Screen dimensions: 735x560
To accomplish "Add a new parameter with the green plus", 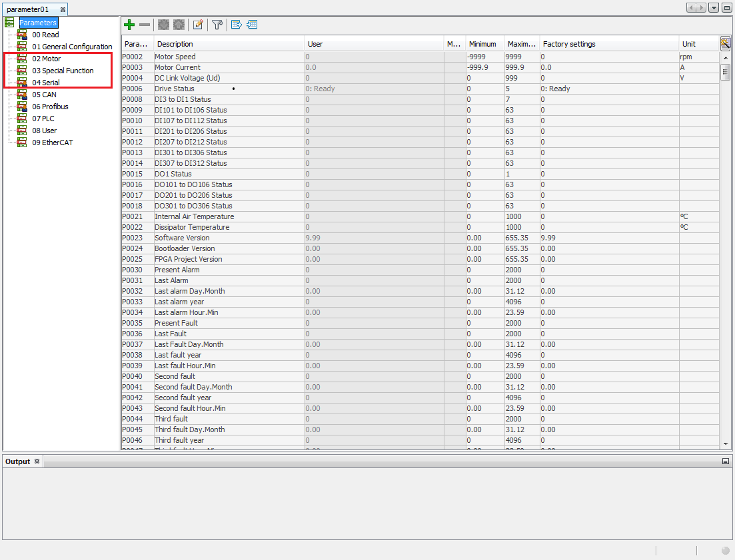I will 129,24.
